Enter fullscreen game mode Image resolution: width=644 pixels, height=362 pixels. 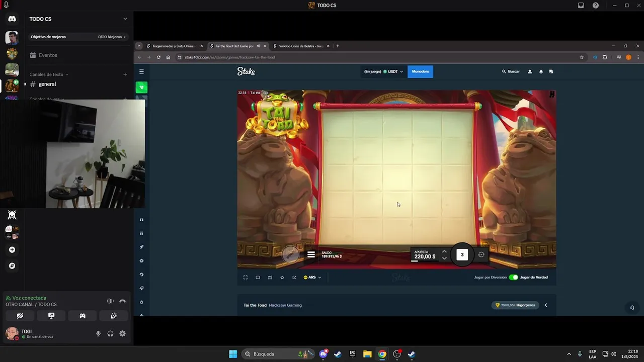pyautogui.click(x=246, y=277)
